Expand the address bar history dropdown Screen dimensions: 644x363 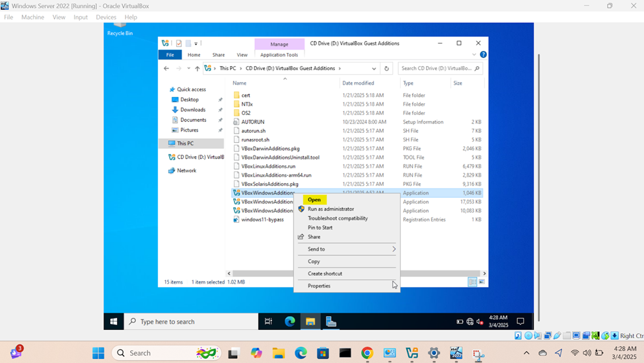(374, 68)
